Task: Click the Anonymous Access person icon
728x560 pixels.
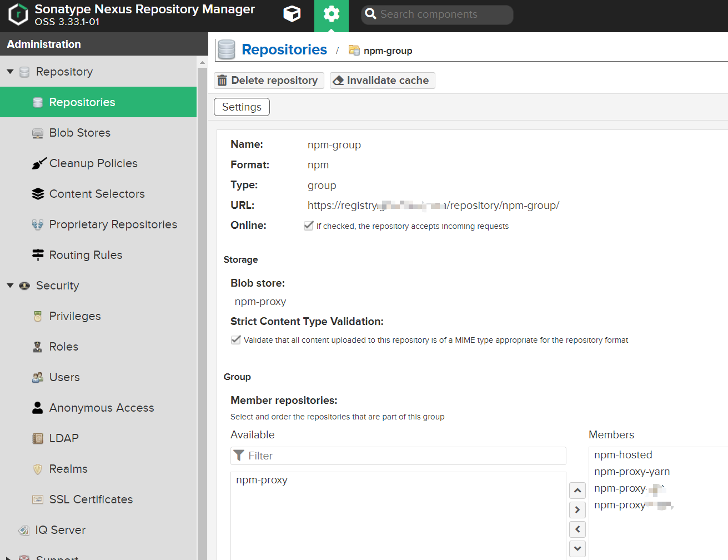Action: (x=38, y=408)
